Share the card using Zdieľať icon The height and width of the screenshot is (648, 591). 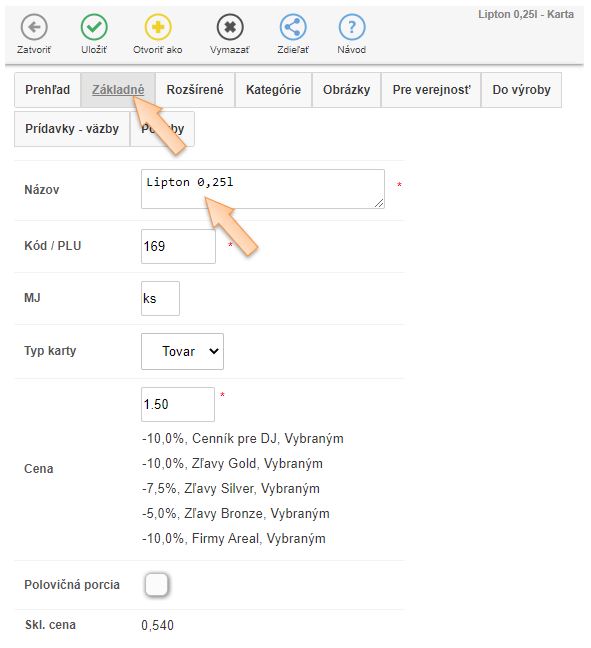pos(293,27)
